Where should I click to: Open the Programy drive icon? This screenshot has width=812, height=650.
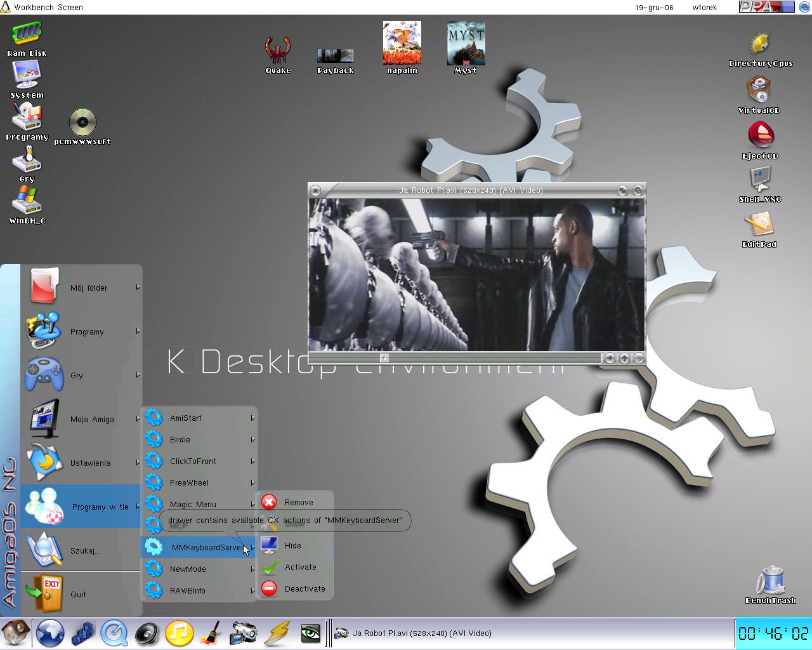pos(27,121)
